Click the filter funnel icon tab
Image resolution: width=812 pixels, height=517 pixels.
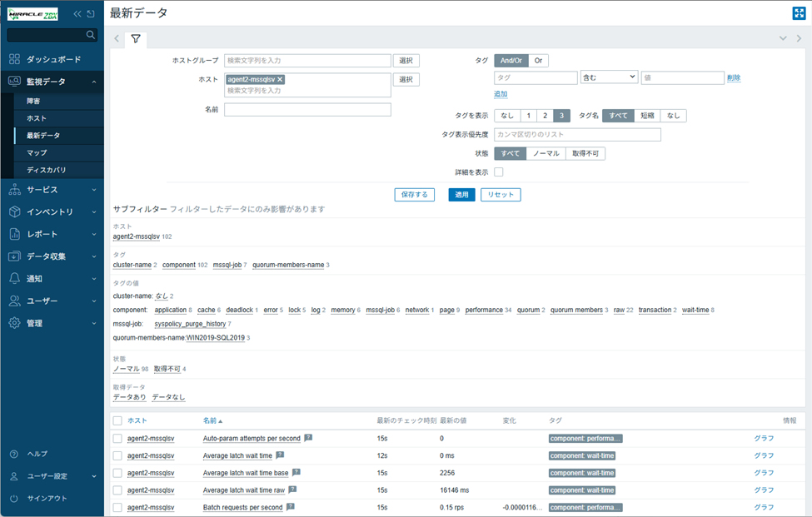click(x=135, y=38)
